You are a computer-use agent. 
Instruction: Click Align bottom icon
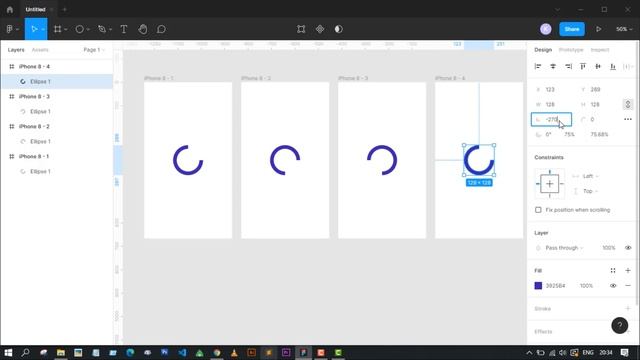(x=613, y=66)
